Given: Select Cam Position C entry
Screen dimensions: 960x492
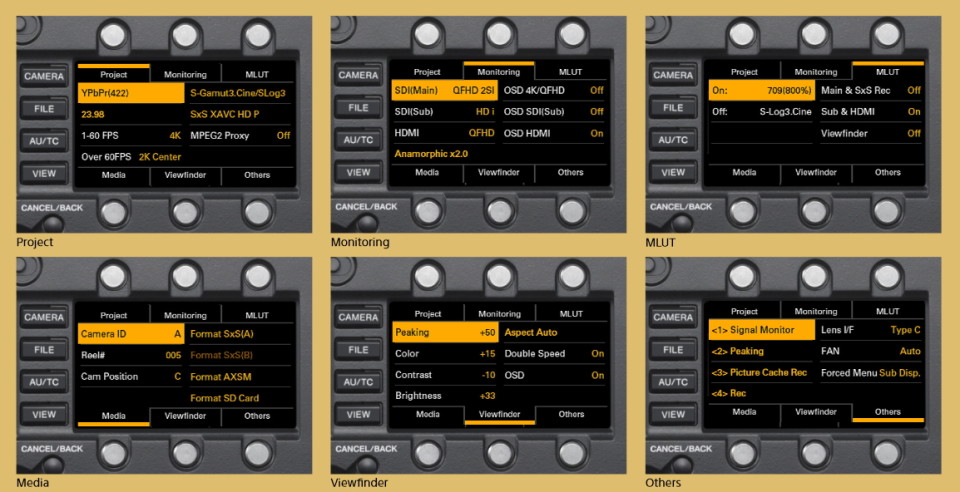Looking at the screenshot, I should point(131,376).
